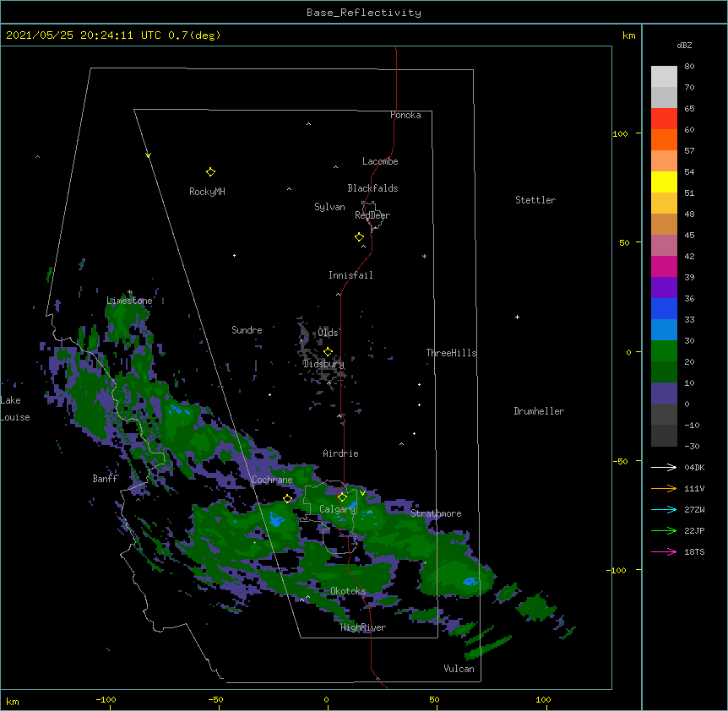Click the dBZ legend heading
Screen dimensions: 728x711
[x=684, y=46]
